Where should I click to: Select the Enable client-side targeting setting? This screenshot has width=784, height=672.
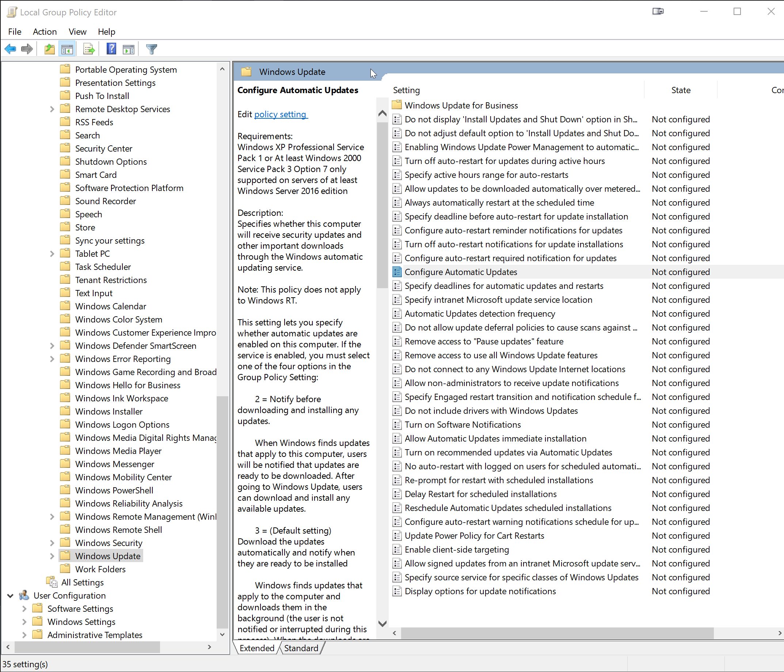click(x=456, y=550)
